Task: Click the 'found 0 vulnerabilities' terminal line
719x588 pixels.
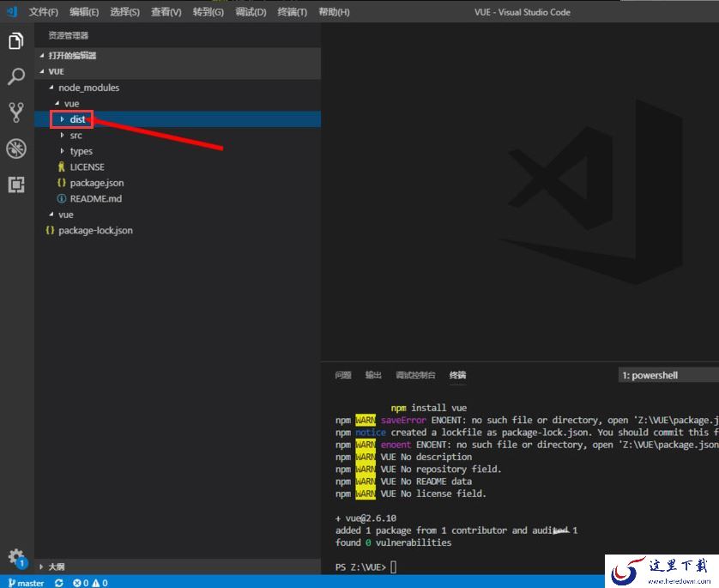Action: 394,543
